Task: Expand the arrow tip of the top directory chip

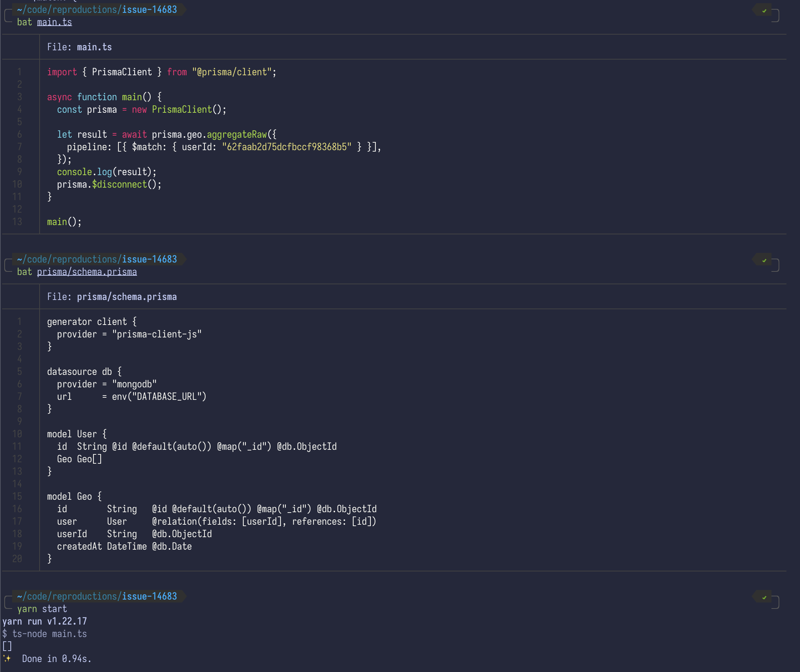Action: pyautogui.click(x=184, y=10)
